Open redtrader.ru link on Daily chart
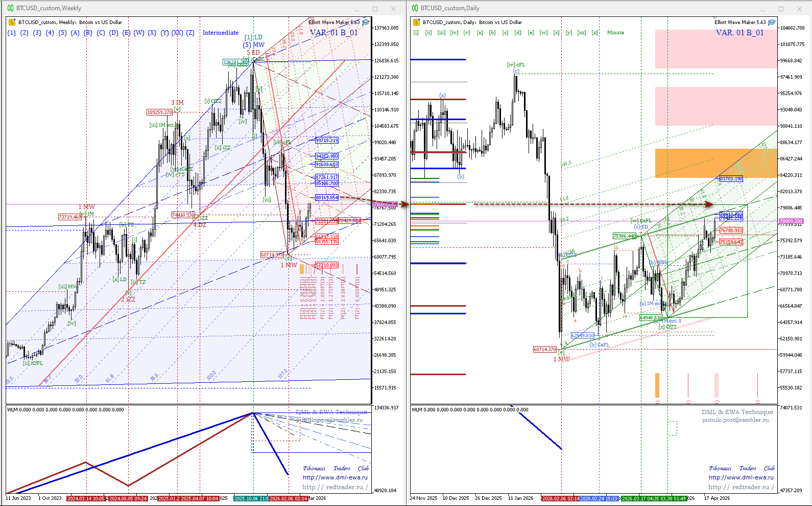The width and height of the screenshot is (812, 506). 741,487
